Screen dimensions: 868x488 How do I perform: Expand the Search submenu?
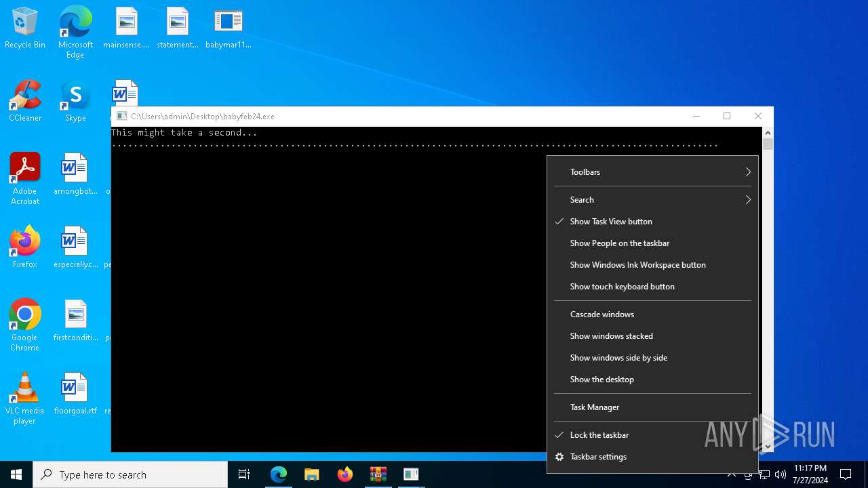coord(652,200)
